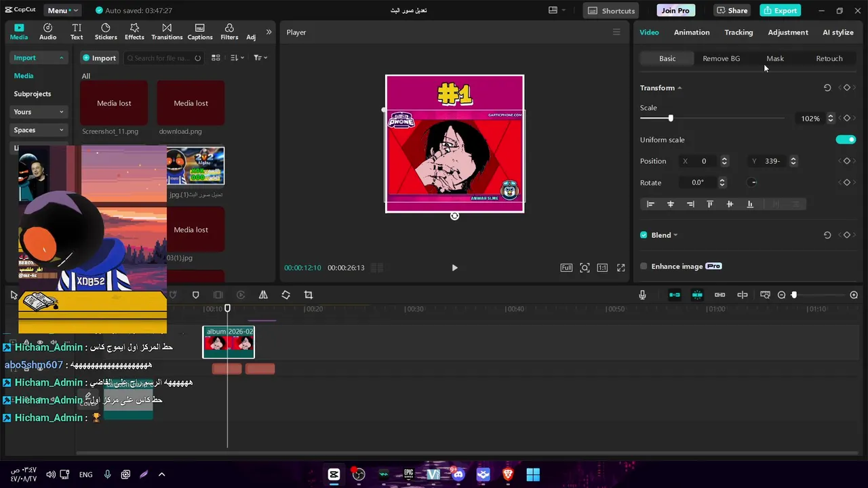The width and height of the screenshot is (868, 488).
Task: Click the Export button
Action: click(779, 10)
